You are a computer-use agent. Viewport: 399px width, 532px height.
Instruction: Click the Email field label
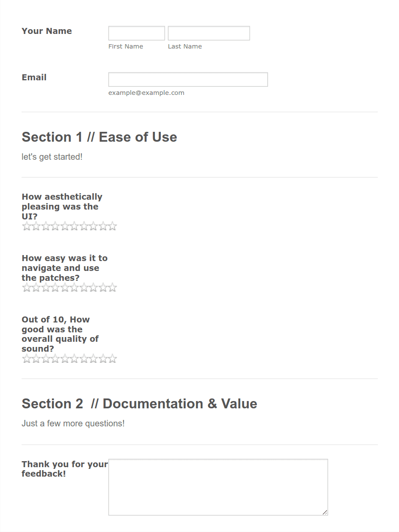[x=34, y=77]
